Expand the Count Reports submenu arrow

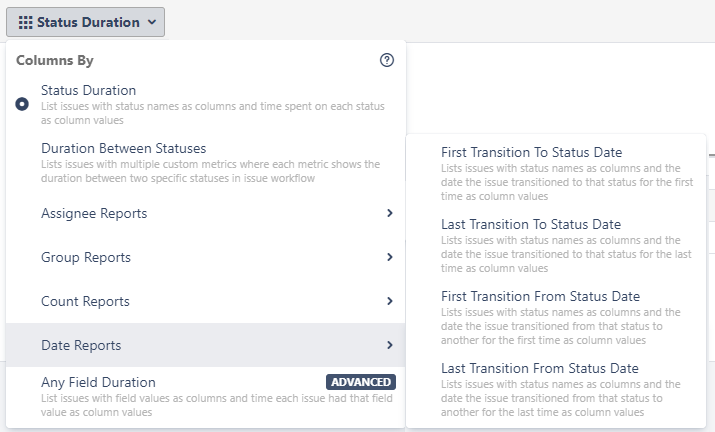389,301
